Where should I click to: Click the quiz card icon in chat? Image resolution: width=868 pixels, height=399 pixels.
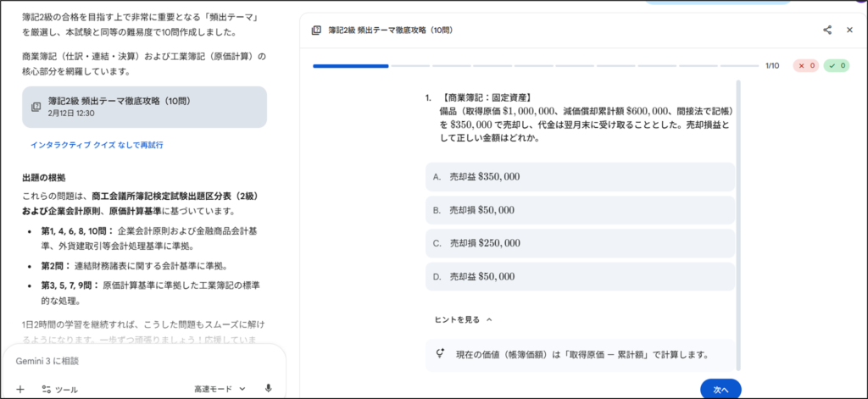pyautogui.click(x=36, y=106)
